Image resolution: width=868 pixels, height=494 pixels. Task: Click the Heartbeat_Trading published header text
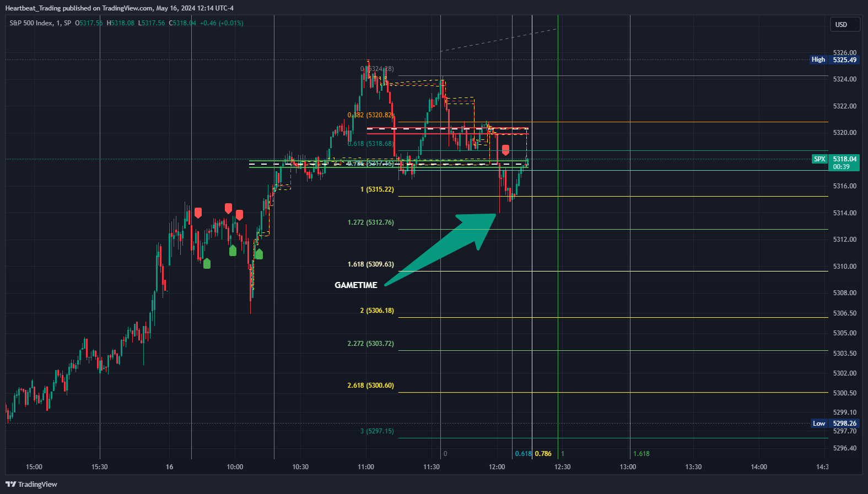(x=119, y=8)
